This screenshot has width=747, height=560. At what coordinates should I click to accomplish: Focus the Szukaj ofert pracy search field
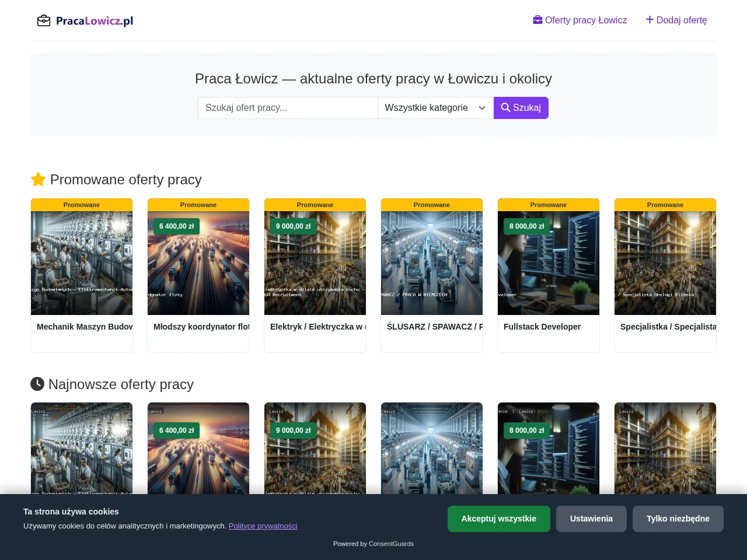pos(288,108)
